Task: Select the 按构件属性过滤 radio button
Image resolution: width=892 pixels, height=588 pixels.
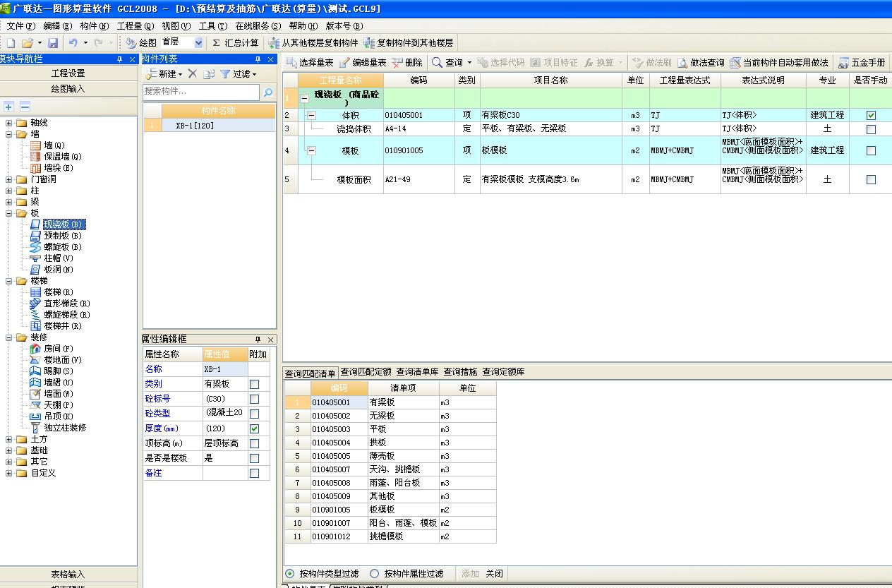Action: (375, 574)
